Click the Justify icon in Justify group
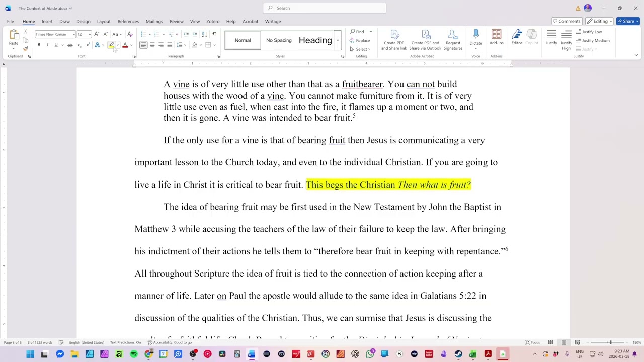This screenshot has height=362, width=644. [x=551, y=37]
